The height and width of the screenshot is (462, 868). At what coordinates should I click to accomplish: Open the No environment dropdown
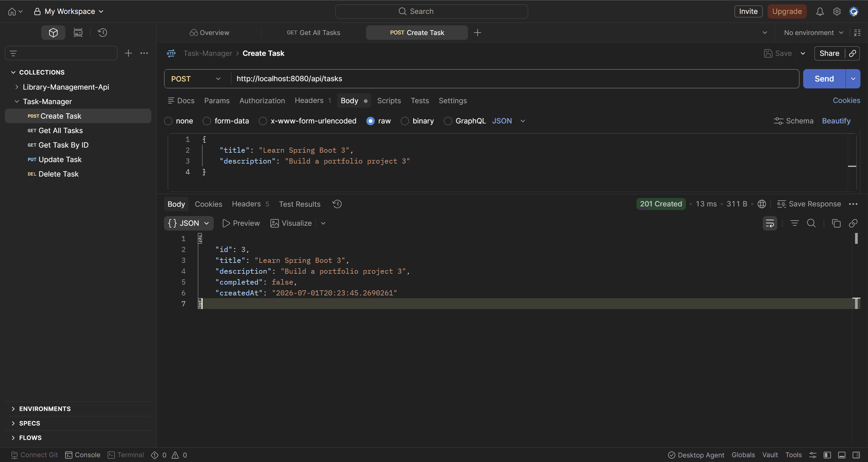[x=813, y=32]
